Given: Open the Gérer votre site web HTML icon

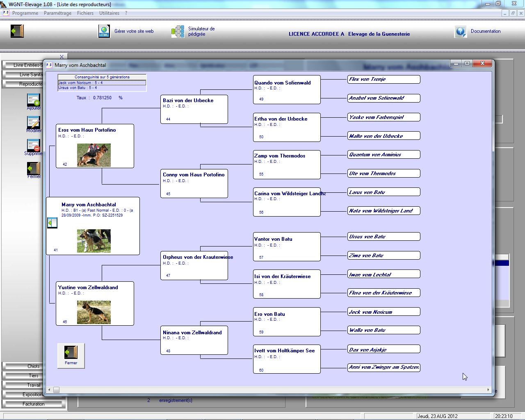Looking at the screenshot, I should coord(104,31).
